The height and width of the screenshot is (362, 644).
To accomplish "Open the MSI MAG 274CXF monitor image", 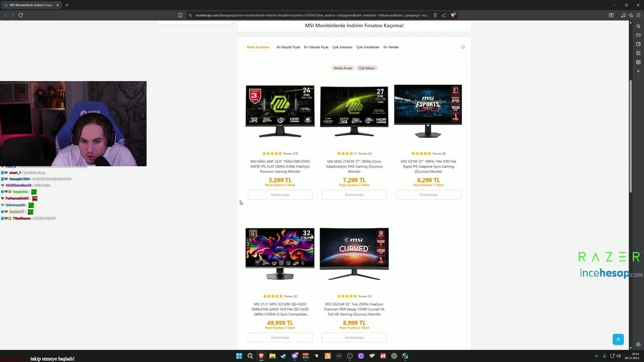I will click(x=354, y=111).
